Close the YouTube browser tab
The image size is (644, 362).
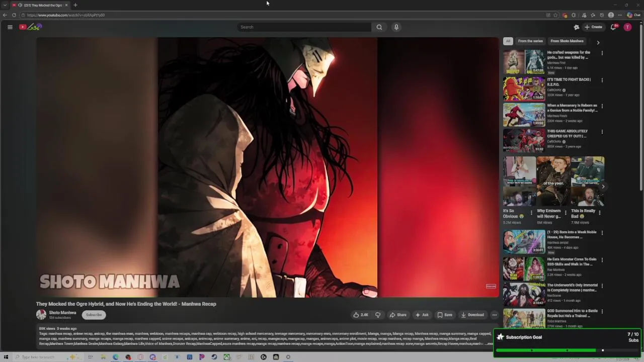pyautogui.click(x=66, y=5)
